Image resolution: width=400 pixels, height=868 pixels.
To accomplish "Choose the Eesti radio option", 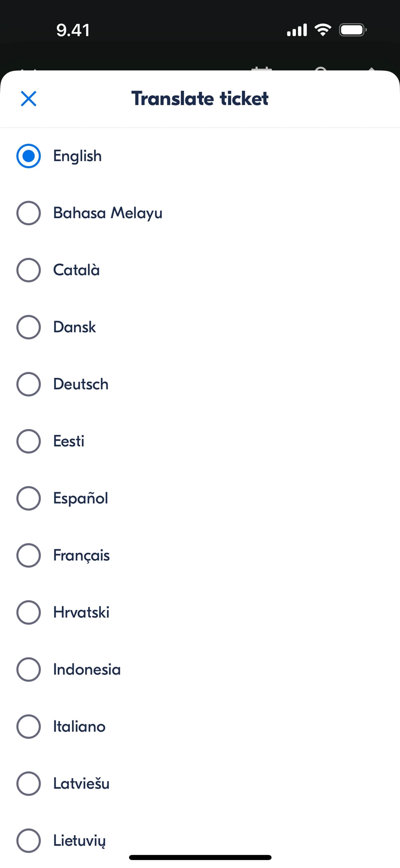I will pyautogui.click(x=29, y=441).
